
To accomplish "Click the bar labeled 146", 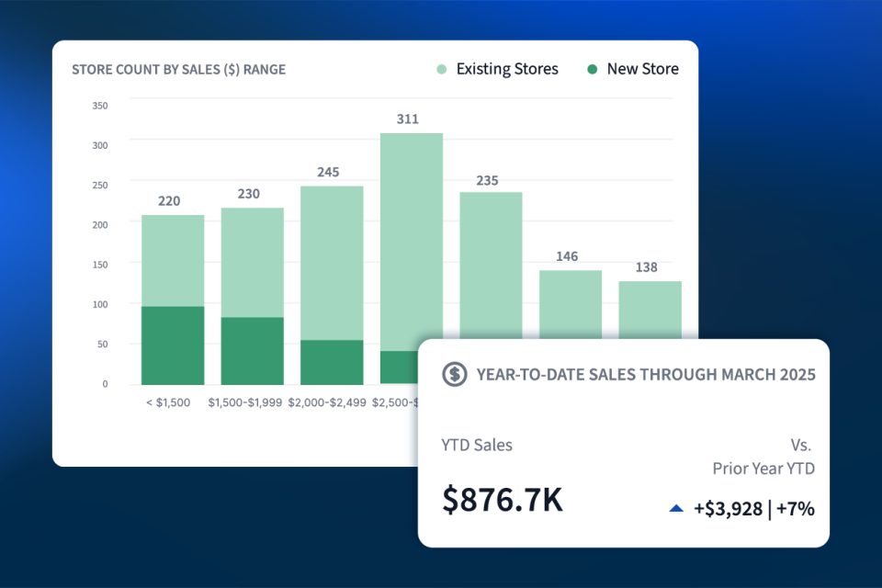I will [571, 303].
